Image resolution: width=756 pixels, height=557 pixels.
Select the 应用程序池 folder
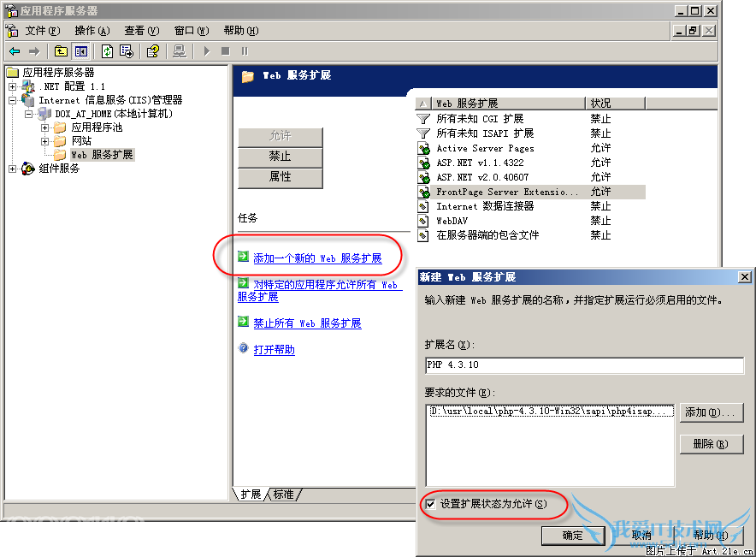97,127
